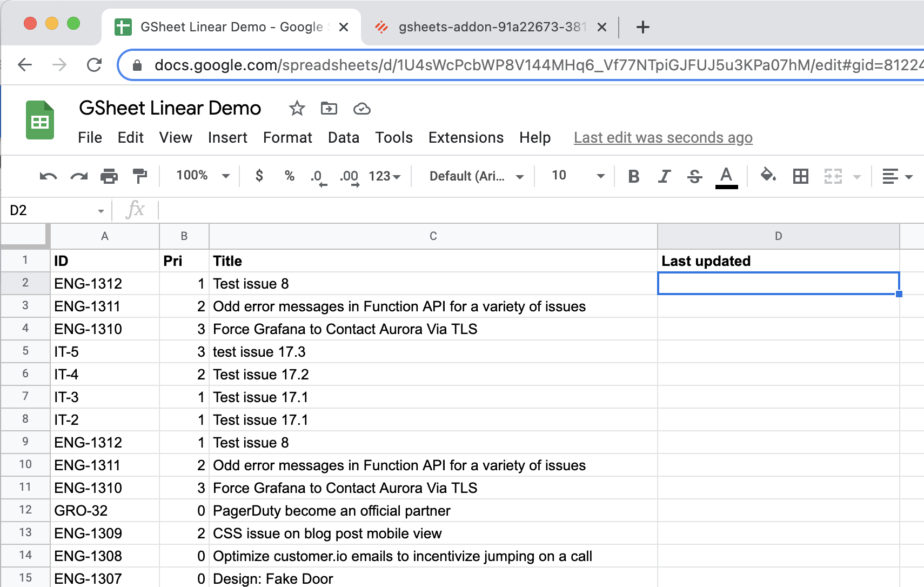924x587 pixels.
Task: Format as currency with dollar icon
Action: pyautogui.click(x=259, y=176)
